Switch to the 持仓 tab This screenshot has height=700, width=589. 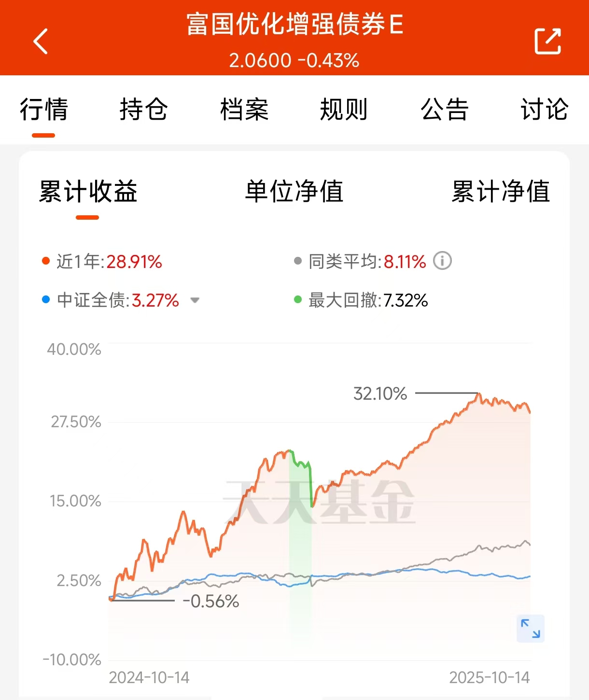click(x=143, y=109)
